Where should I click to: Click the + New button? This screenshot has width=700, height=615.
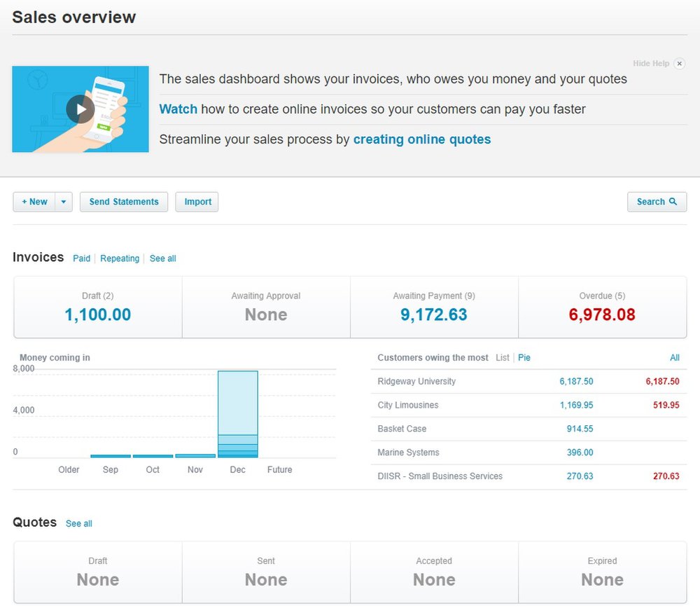(x=34, y=202)
